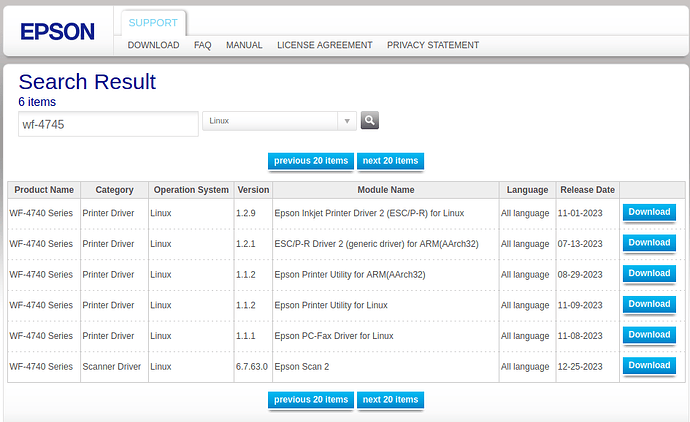Open the DOWNLOAD menu item
690x422 pixels.
(x=153, y=45)
